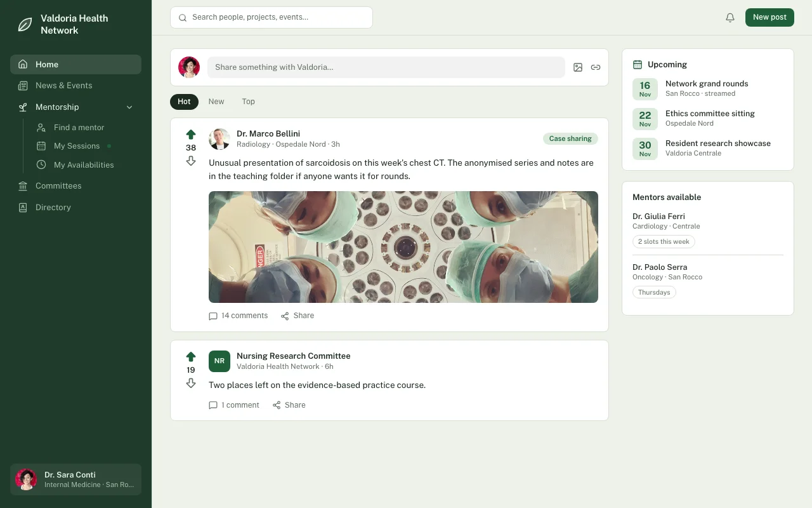The height and width of the screenshot is (508, 812).
Task: Click your avatar beside the share box
Action: 189,67
